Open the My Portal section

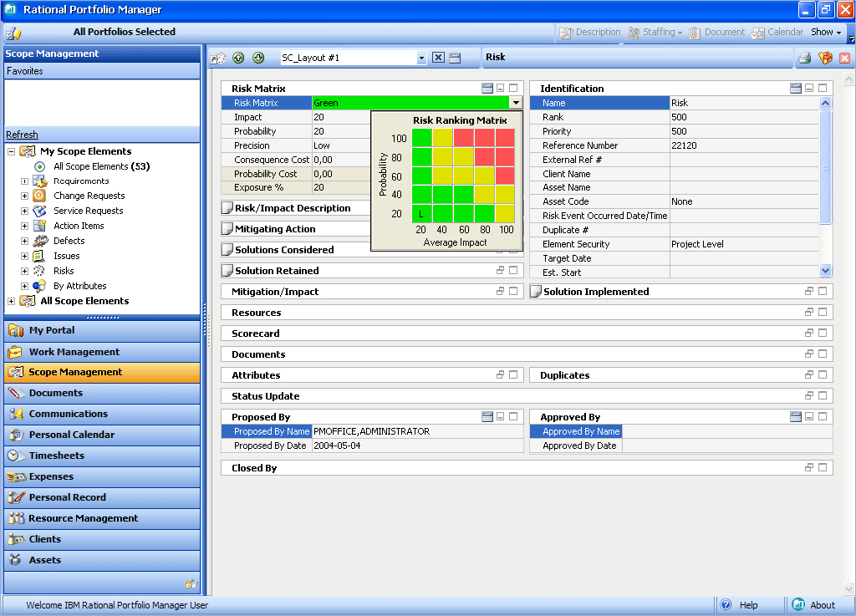click(x=102, y=331)
